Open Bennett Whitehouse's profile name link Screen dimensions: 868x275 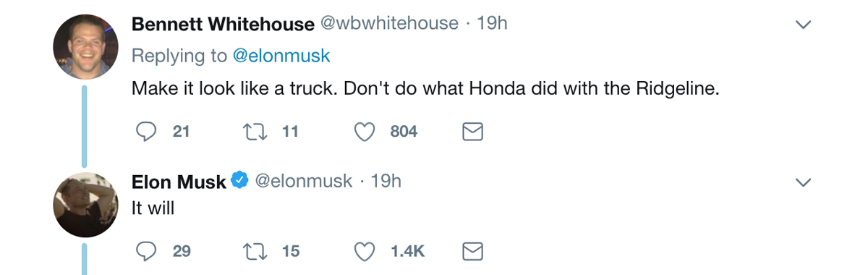(223, 24)
